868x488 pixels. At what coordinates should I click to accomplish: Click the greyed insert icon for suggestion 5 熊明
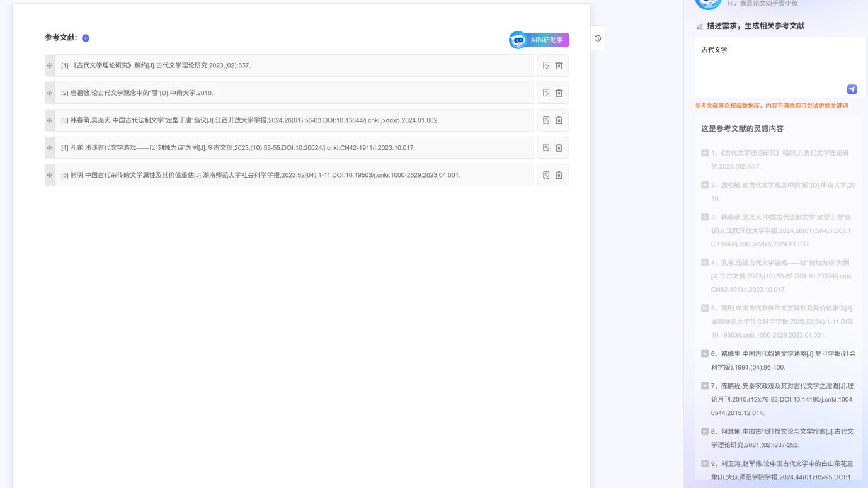click(x=705, y=308)
